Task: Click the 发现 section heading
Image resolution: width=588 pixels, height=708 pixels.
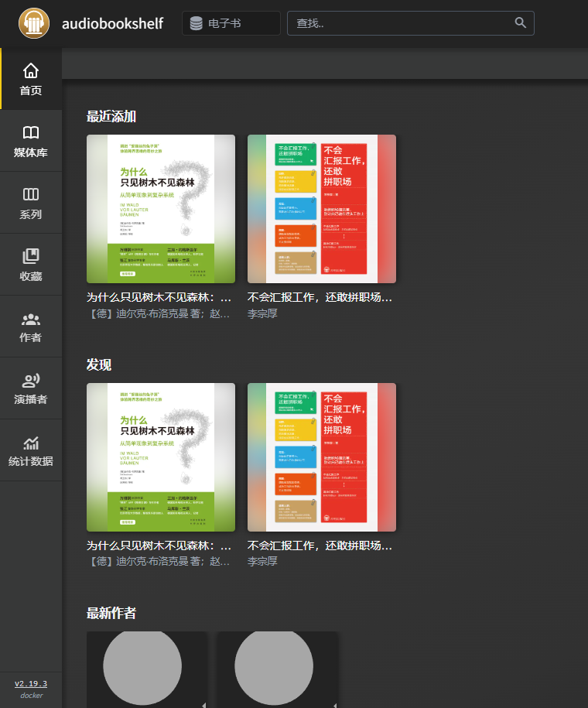Action: tap(99, 365)
